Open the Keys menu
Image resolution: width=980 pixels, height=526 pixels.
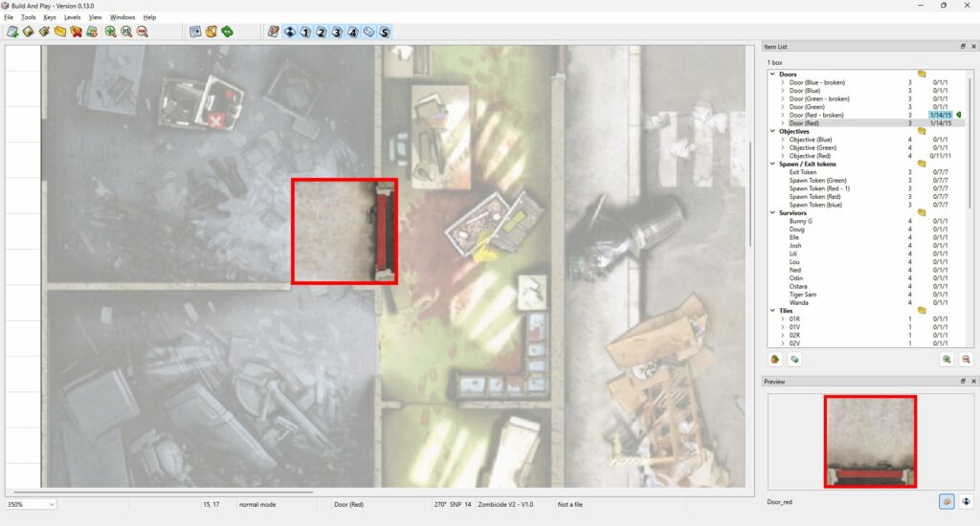pyautogui.click(x=50, y=17)
